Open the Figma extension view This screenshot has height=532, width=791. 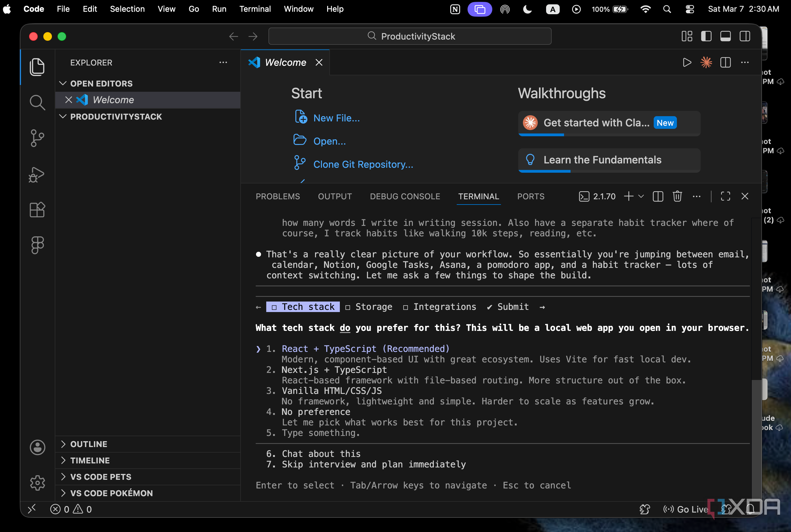coord(37,245)
